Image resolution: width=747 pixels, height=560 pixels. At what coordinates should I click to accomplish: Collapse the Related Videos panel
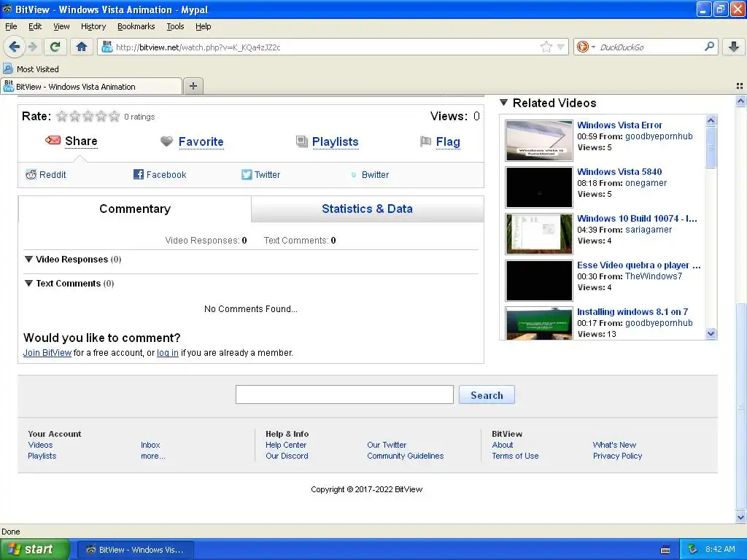pyautogui.click(x=503, y=102)
